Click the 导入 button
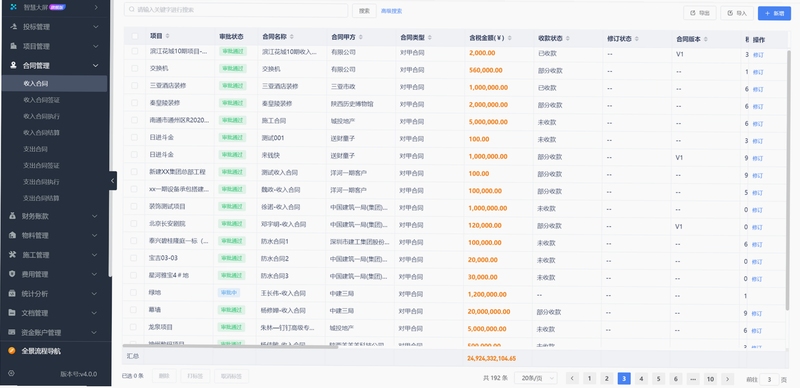Screen dimensions: 800x388 737,13
